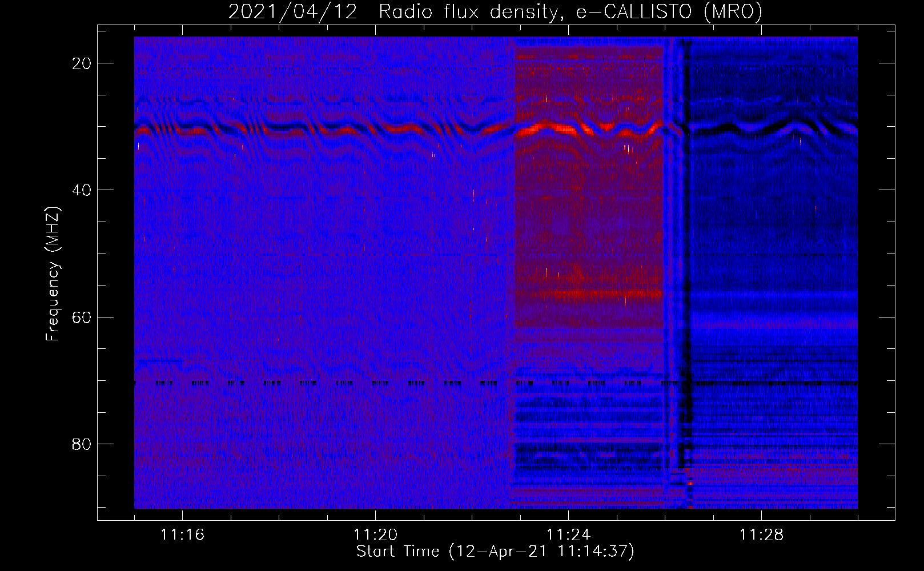Click the "20" frequency tick label
924x571 pixels.
(82, 63)
